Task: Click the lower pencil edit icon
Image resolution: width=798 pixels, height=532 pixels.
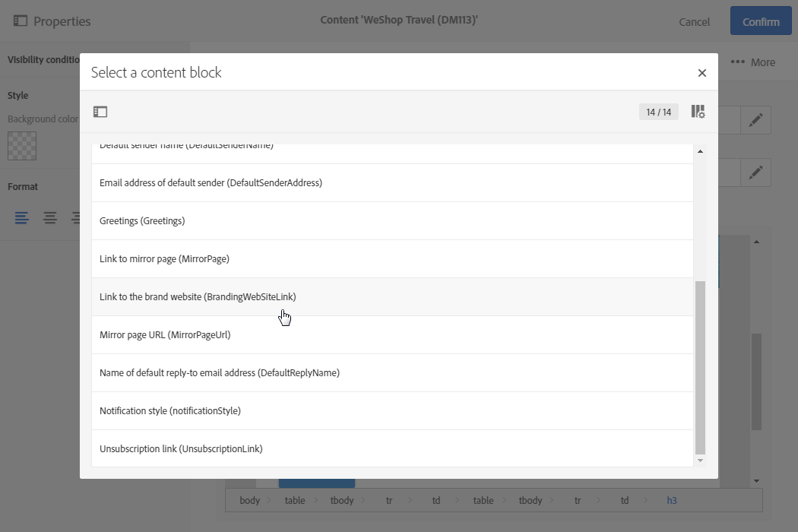Action: tap(755, 173)
